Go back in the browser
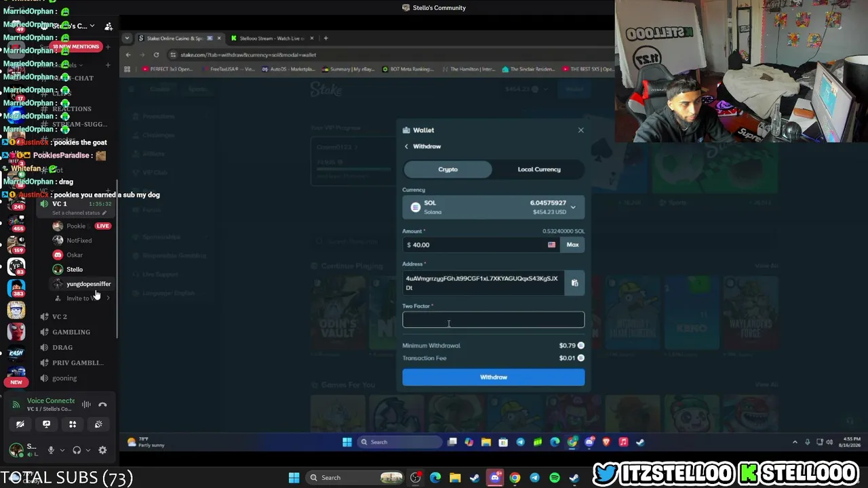Image resolution: width=868 pixels, height=488 pixels. point(128,55)
